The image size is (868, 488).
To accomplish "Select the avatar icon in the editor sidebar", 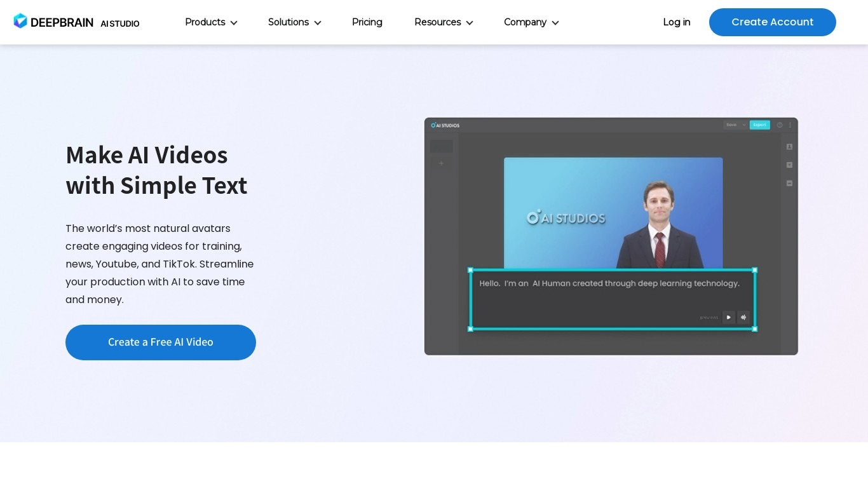I will (789, 147).
